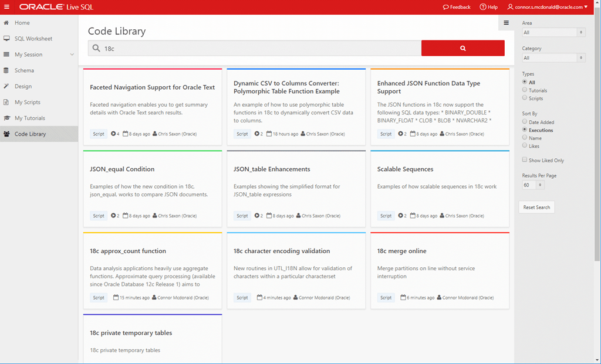
Task: Click author icon on Enhanced JSON Function card
Action: point(442,134)
